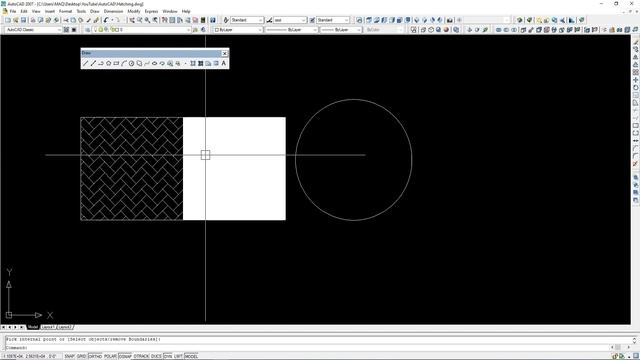
Task: Select the Model tab
Action: [33, 327]
